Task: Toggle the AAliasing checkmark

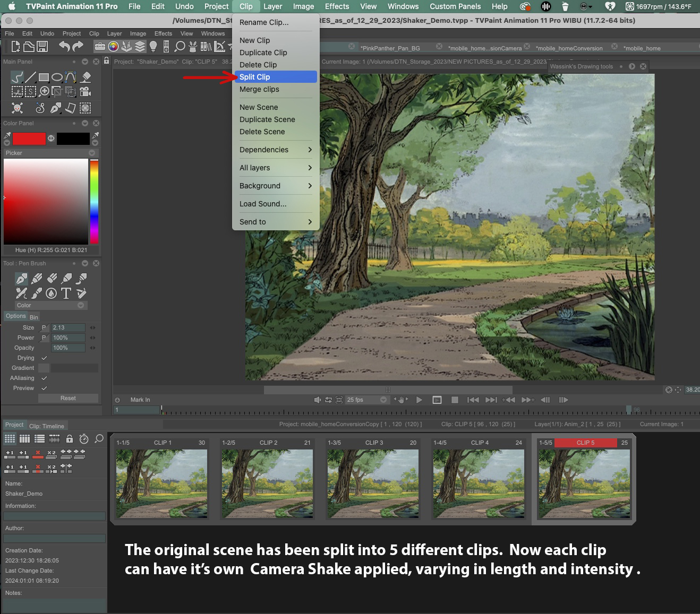Action: (44, 378)
